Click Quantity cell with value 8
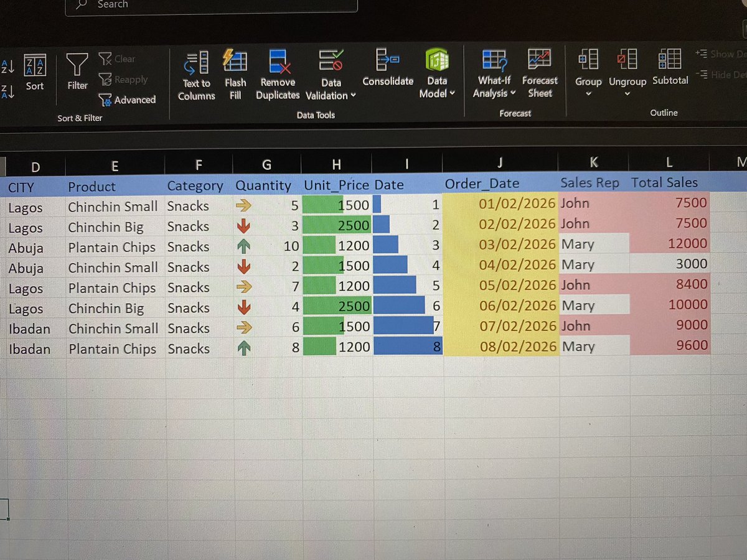 click(x=268, y=347)
